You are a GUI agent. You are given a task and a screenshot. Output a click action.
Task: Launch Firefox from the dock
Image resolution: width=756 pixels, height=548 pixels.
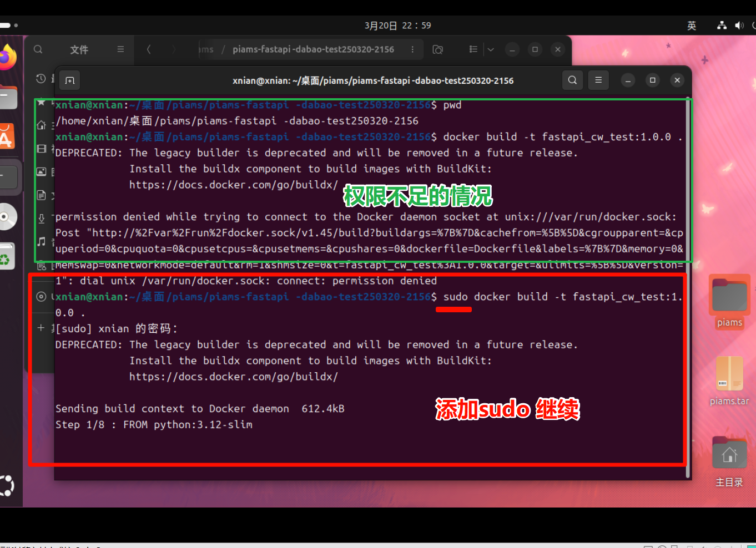pyautogui.click(x=7, y=58)
